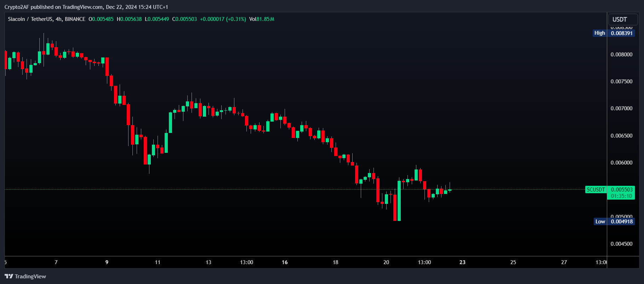Click the open price value O0.005485
644x284 pixels.
[x=101, y=19]
